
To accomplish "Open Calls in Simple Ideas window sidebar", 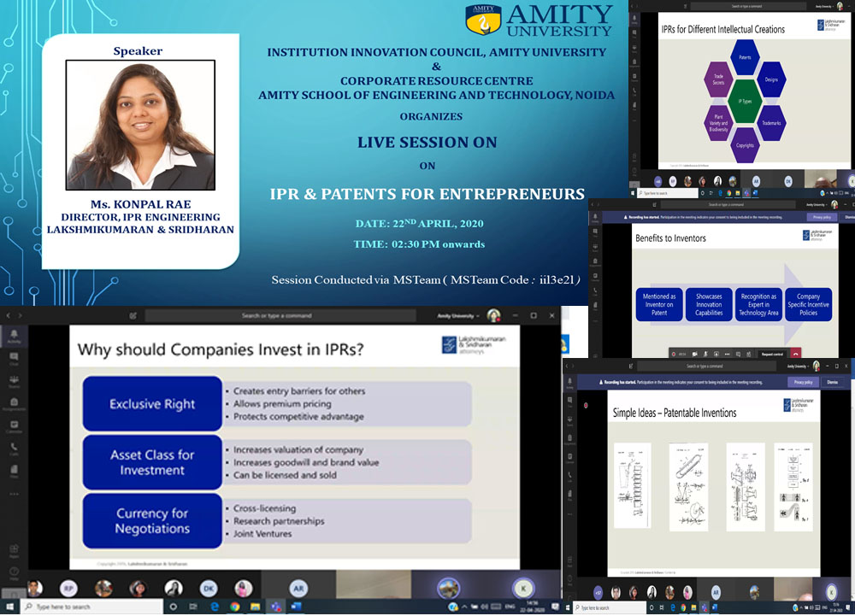I will (569, 477).
